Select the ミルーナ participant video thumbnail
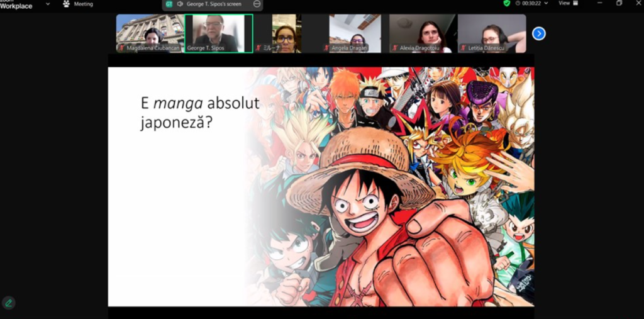The height and width of the screenshot is (319, 644). tap(287, 33)
